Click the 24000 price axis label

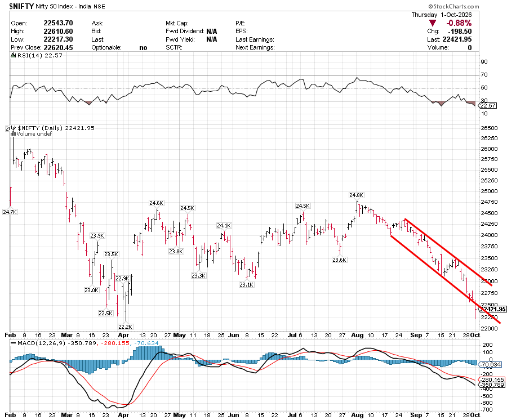click(x=489, y=235)
